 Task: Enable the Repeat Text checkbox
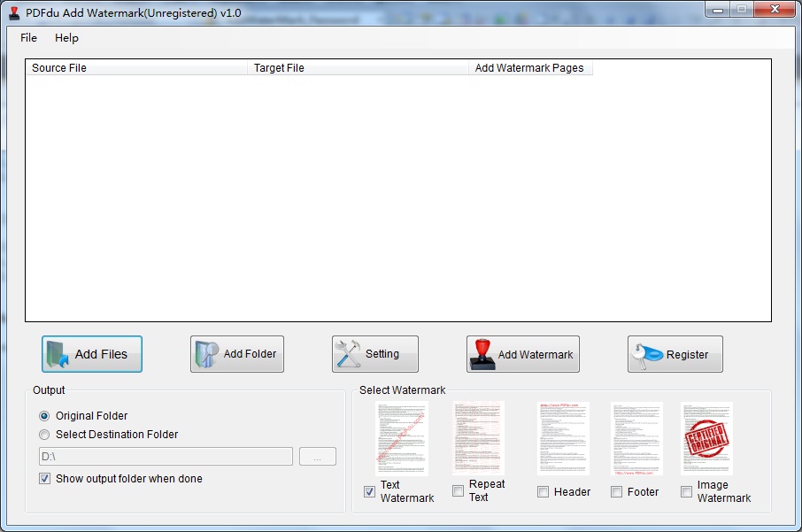pos(459,491)
